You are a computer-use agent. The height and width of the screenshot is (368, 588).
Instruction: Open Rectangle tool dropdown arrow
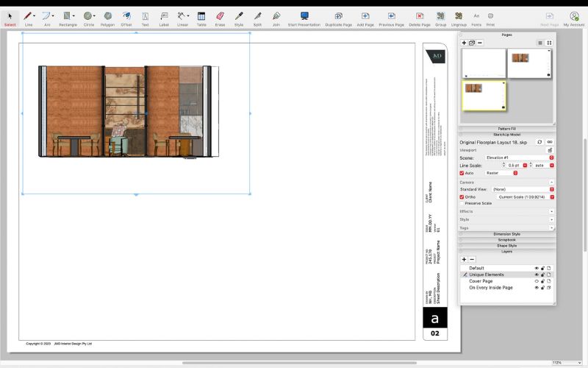73,15
